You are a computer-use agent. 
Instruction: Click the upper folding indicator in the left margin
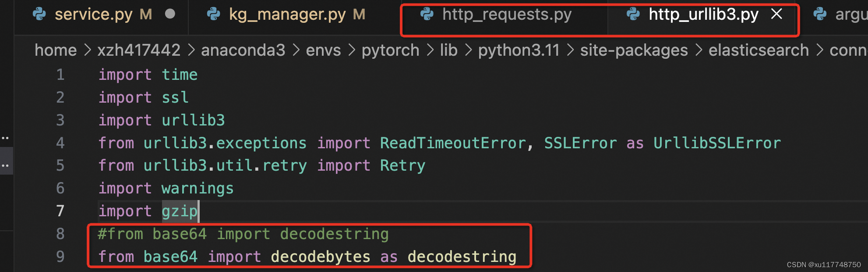(6, 137)
